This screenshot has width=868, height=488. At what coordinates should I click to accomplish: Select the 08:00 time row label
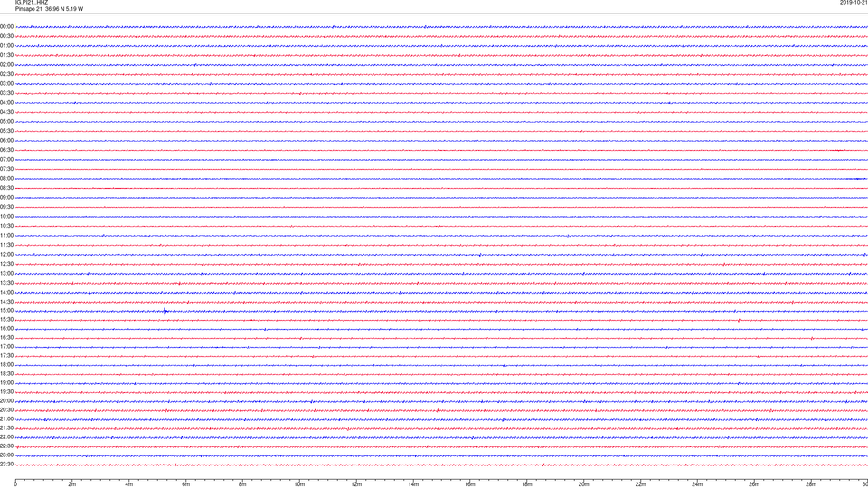click(x=6, y=179)
